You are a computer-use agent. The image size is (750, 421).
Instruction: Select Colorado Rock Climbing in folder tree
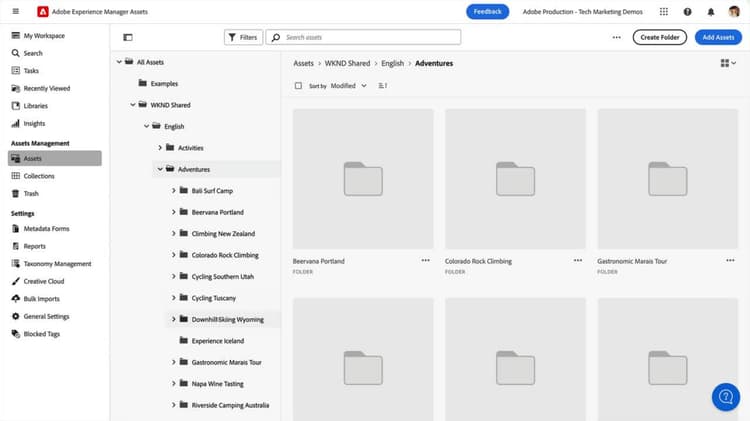coord(225,255)
